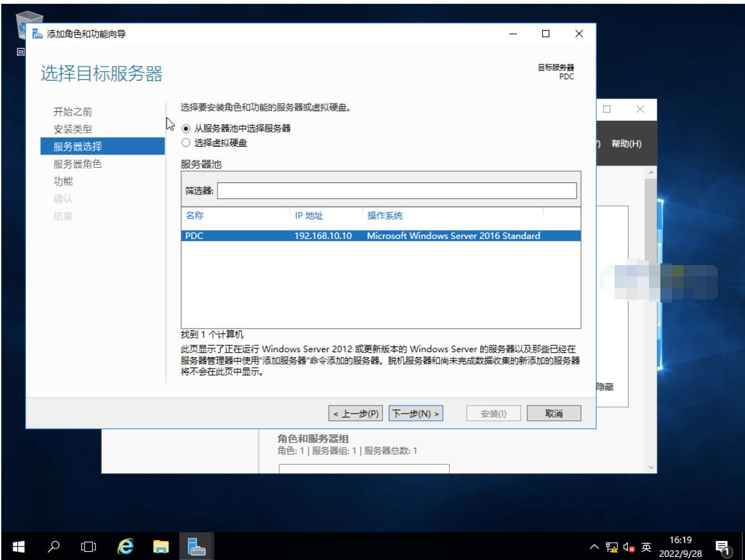Select server from server pool radio button
745x560 pixels.
tap(186, 128)
